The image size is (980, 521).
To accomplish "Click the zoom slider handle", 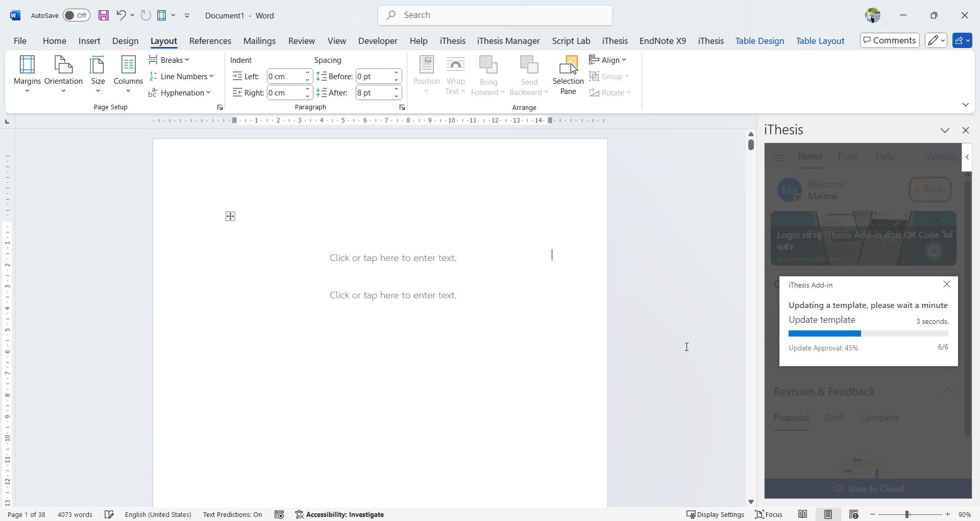I will [x=908, y=514].
